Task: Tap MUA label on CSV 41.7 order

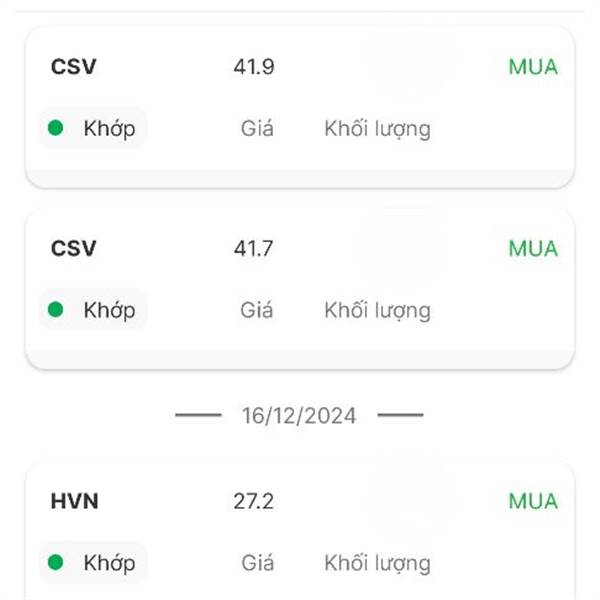Action: pyautogui.click(x=533, y=249)
